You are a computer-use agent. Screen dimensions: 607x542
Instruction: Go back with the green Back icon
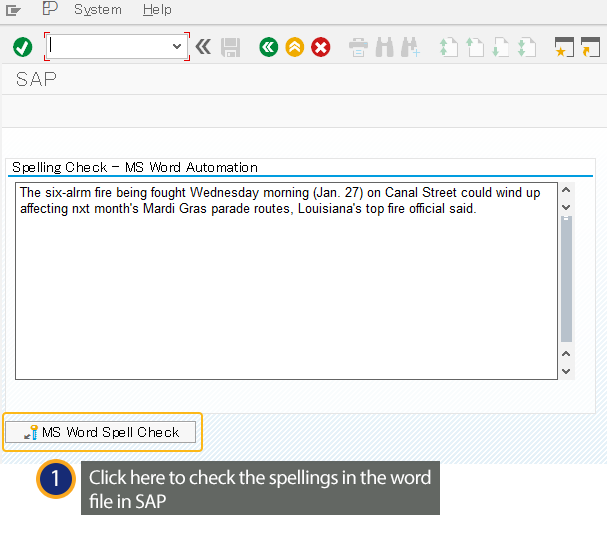pos(268,47)
